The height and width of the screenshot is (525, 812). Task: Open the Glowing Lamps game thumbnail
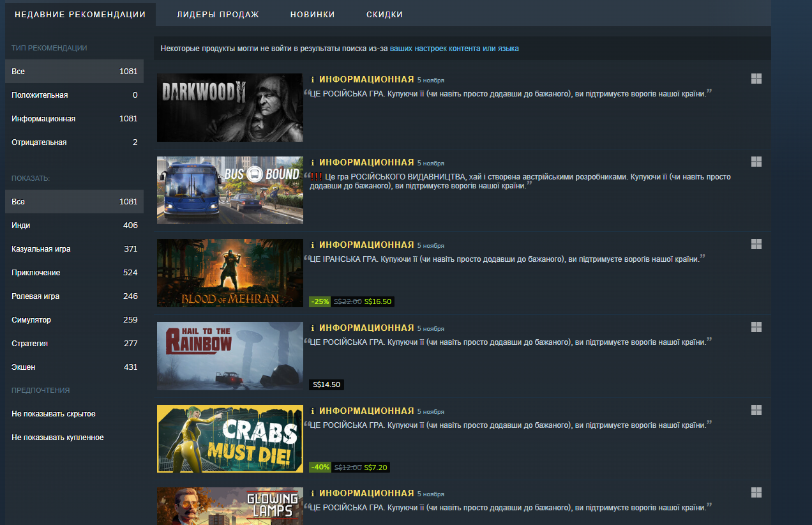pyautogui.click(x=230, y=506)
